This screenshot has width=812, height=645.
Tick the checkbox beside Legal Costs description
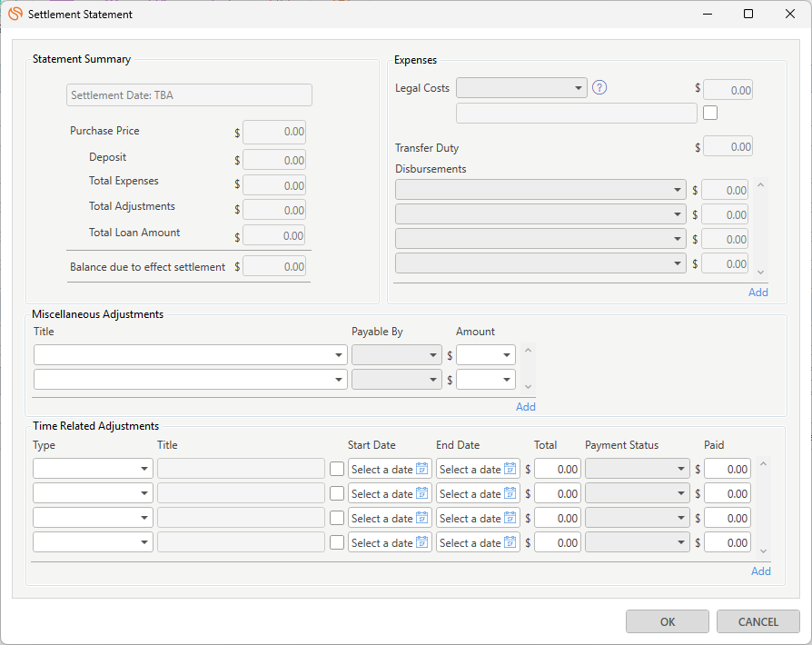point(710,113)
